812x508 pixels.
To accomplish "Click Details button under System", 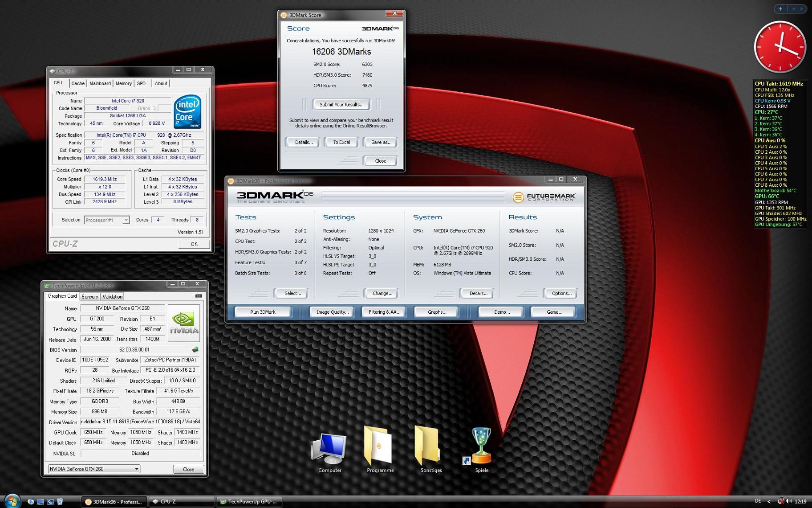I will pos(478,293).
